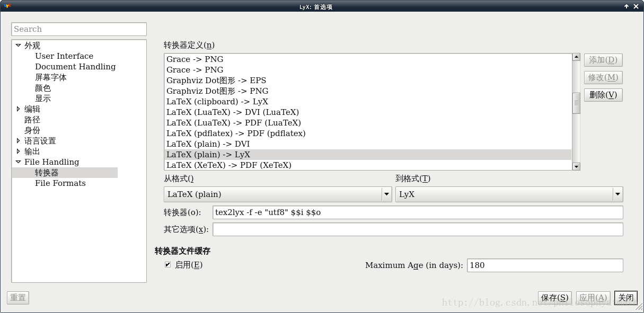Select 转换器 in the tree

coord(65,173)
